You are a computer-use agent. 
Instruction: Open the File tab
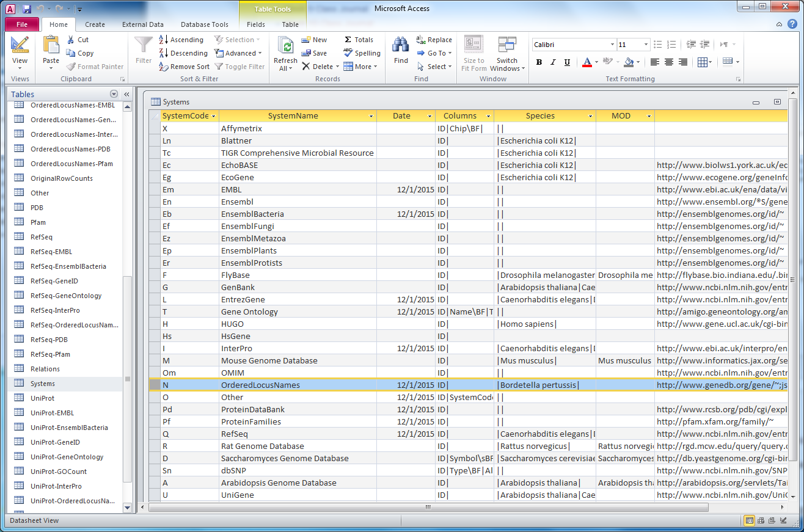22,24
